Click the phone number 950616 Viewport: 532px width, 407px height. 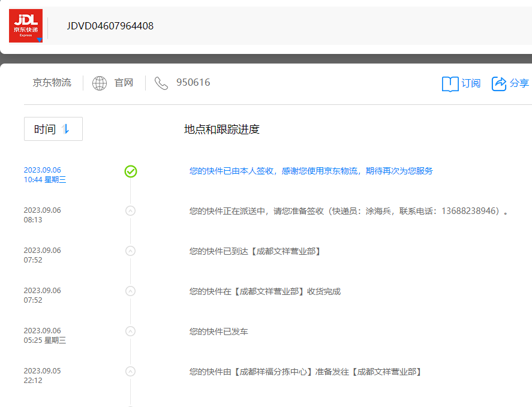(193, 82)
